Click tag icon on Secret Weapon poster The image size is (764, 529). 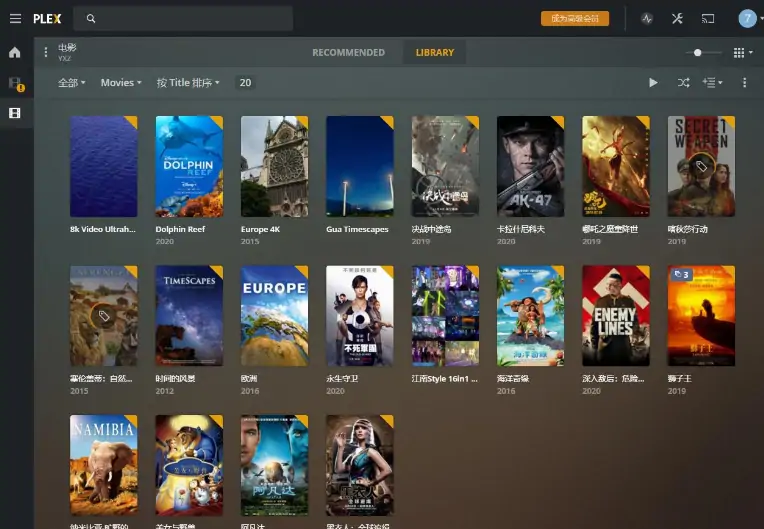pos(701,167)
